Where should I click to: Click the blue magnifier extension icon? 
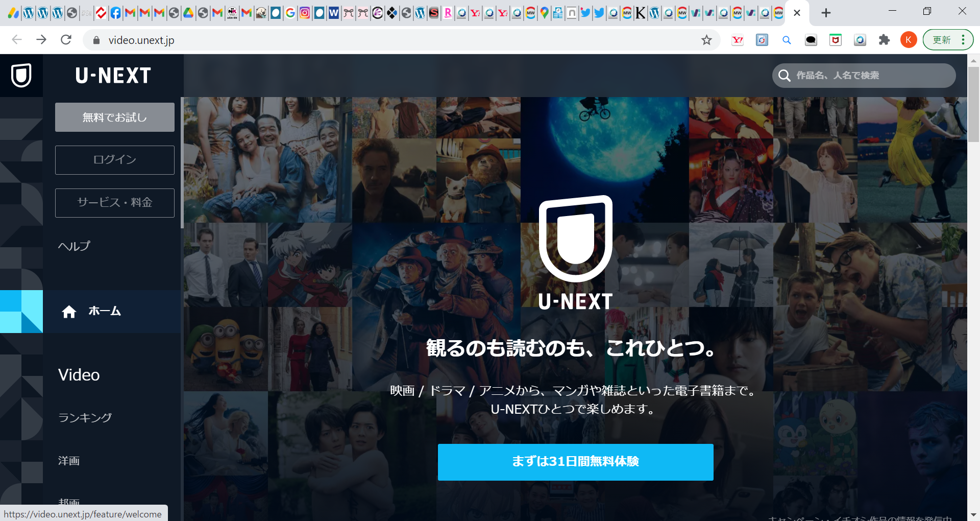pyautogui.click(x=787, y=40)
